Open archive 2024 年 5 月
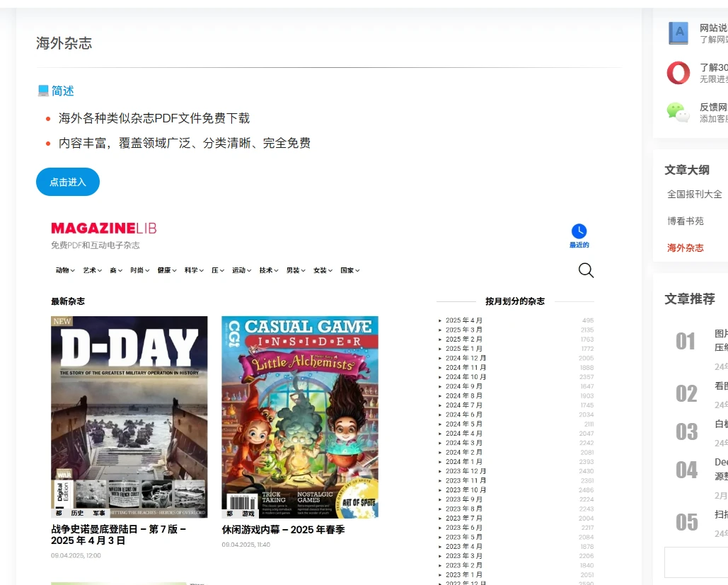 pos(464,424)
